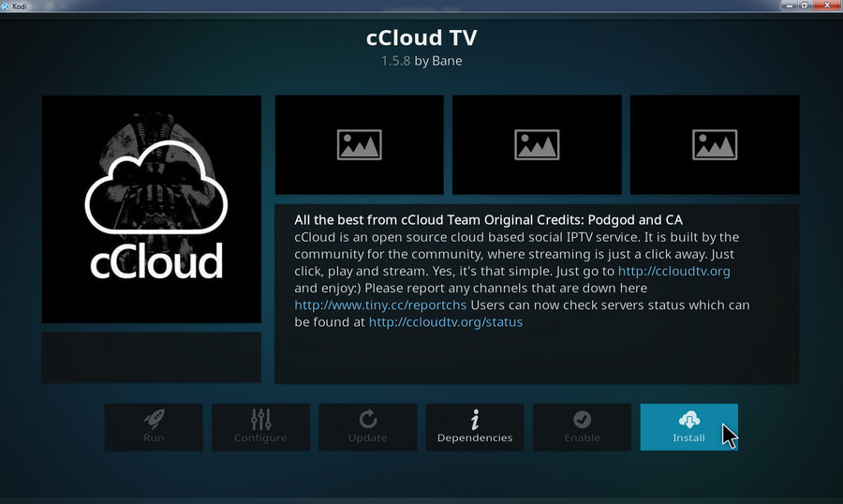This screenshot has height=504, width=843.
Task: Open the first screenshot placeholder thumbnail
Action: click(x=360, y=144)
